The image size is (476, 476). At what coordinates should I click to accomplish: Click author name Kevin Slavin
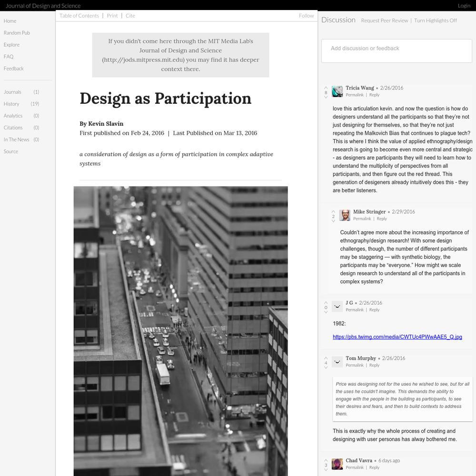[x=106, y=124]
